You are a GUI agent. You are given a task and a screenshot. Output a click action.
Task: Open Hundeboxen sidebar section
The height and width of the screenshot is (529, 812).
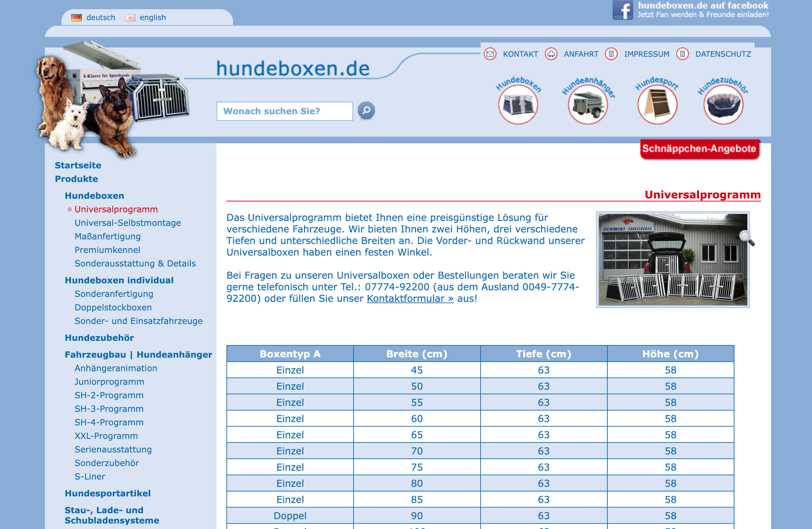coord(94,196)
